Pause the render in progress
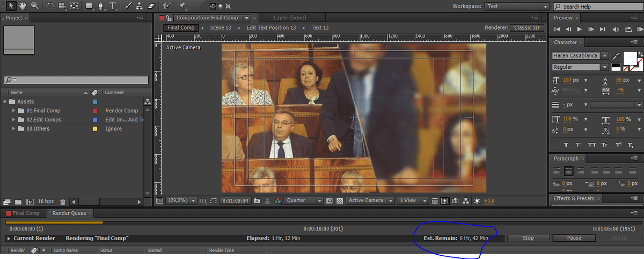The height and width of the screenshot is (259, 644). [x=574, y=238]
